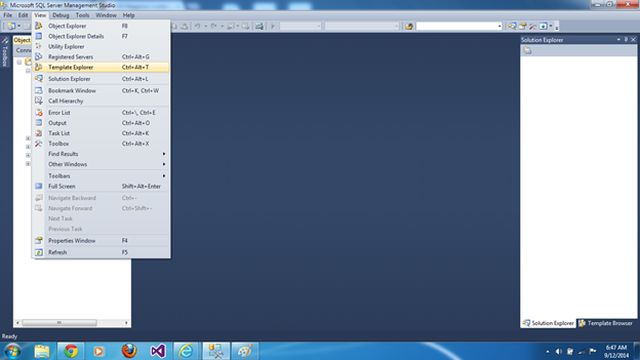The height and width of the screenshot is (360, 640).
Task: Click the Object Explorer horizontal scrollbar thumb
Action: 59,323
